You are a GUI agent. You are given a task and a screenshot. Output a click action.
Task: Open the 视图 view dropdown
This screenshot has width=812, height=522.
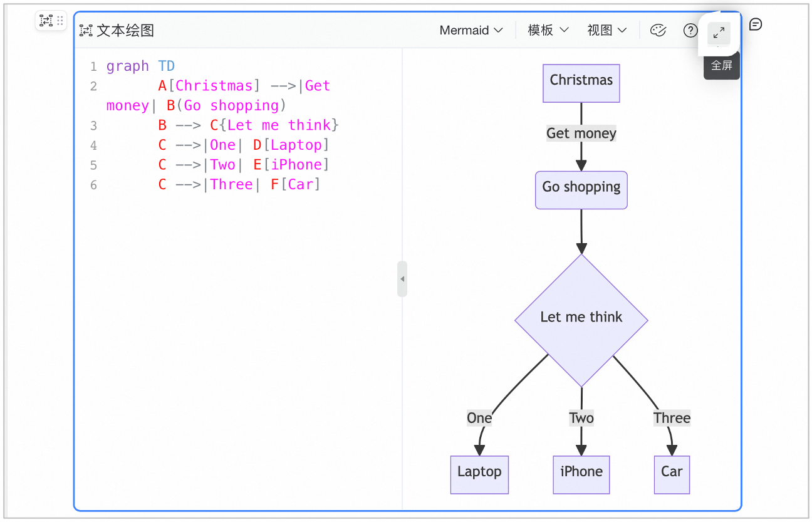606,30
